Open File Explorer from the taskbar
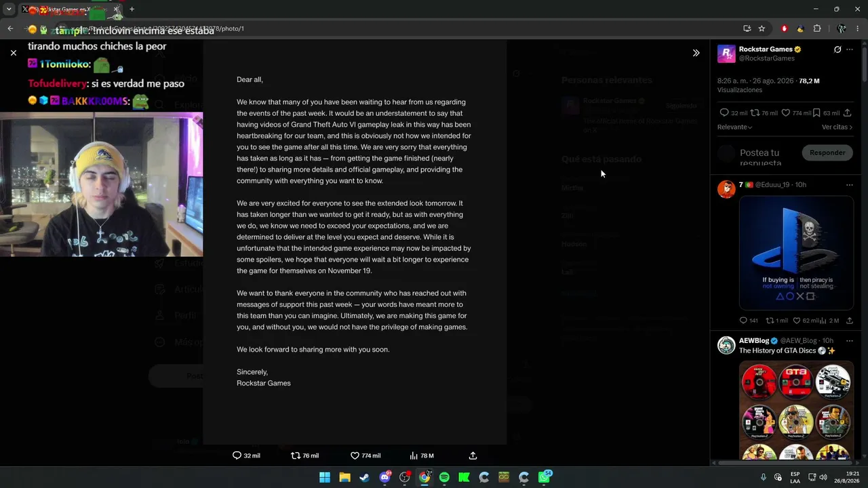Viewport: 868px width, 488px height. pos(344,477)
